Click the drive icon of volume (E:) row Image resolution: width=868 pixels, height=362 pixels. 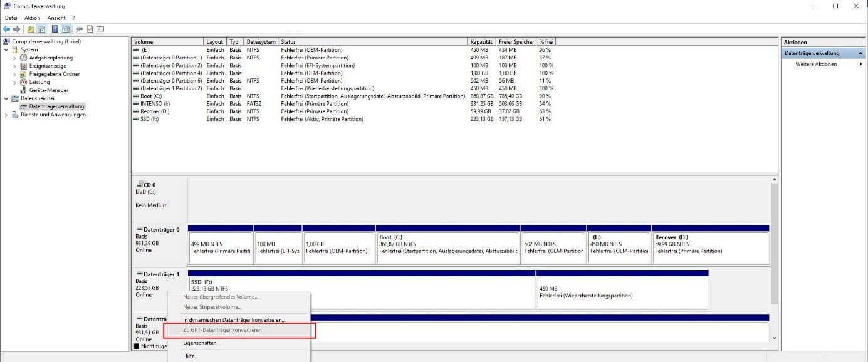[137, 50]
